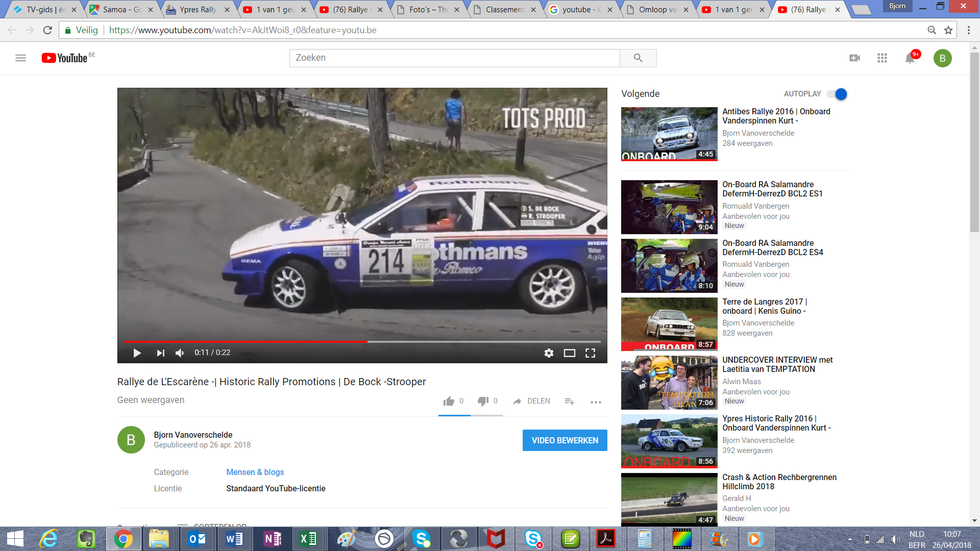Open Alwin Maas channel link

(x=741, y=382)
